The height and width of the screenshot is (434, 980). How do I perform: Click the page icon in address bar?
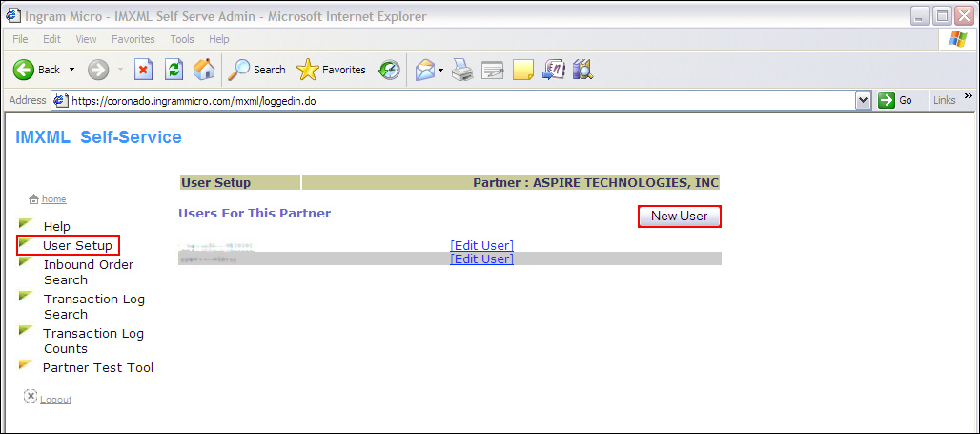61,100
